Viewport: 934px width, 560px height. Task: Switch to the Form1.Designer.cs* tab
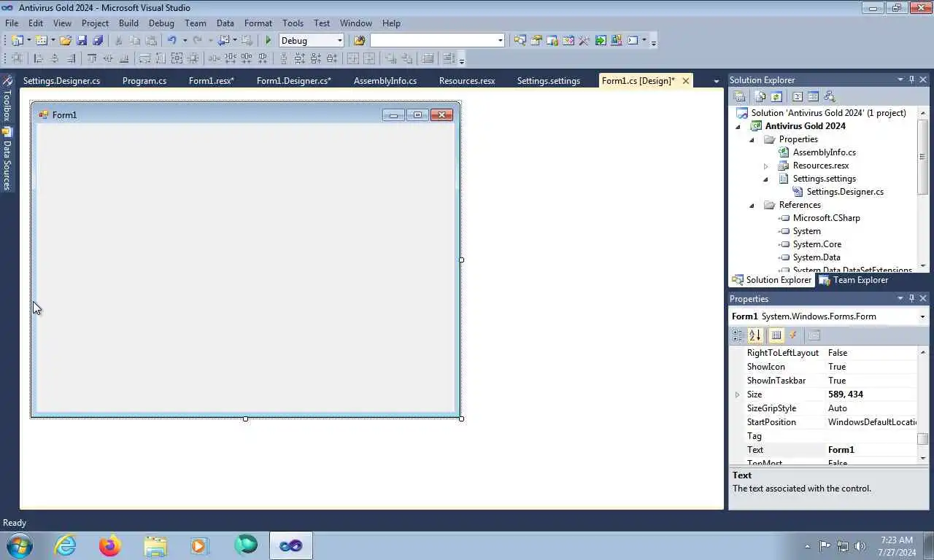point(293,81)
